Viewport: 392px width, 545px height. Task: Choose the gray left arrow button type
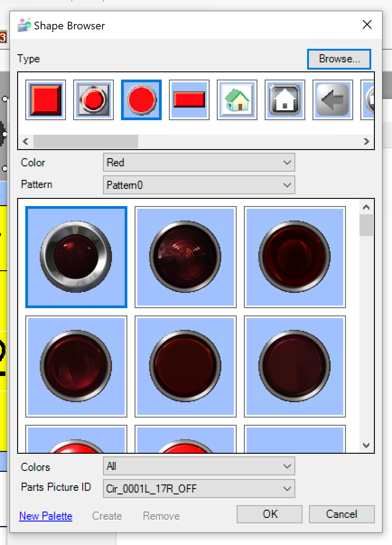(333, 100)
